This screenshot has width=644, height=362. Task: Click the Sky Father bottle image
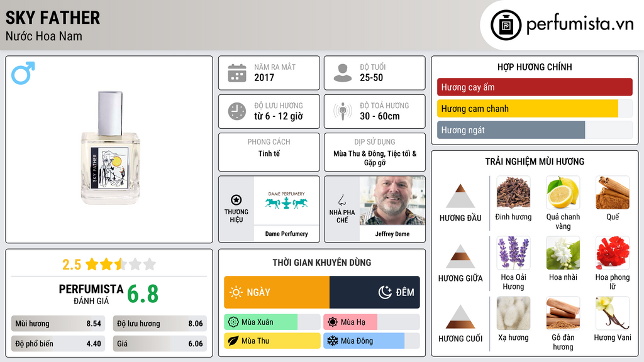(110, 148)
